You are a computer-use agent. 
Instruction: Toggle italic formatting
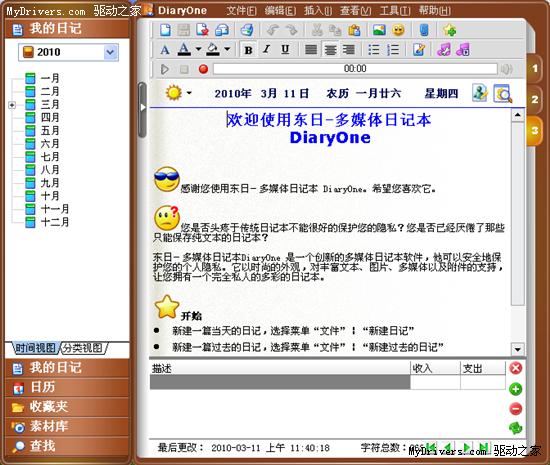click(267, 50)
